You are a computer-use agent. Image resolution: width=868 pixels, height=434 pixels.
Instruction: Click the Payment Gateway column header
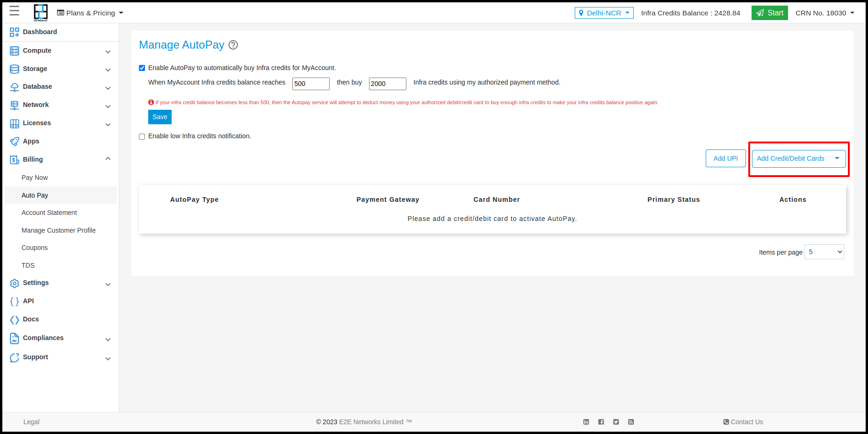[x=388, y=199]
